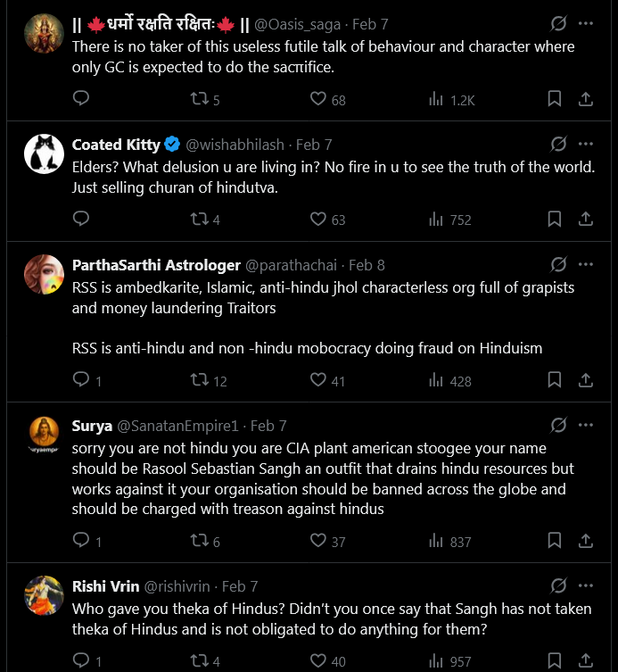Screen dimensions: 618x672
Task: Open three-dot menu on ParthaSarthi Astrologer's tweet
Action: (586, 265)
